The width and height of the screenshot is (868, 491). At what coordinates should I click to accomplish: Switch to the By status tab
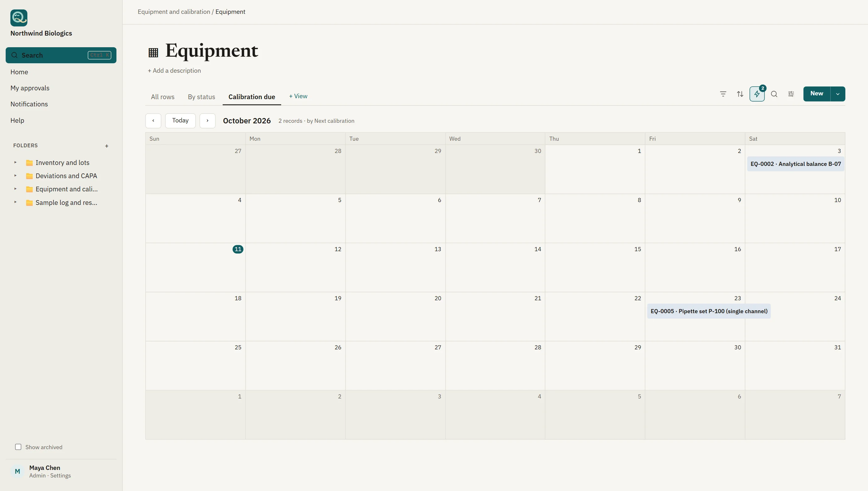[202, 97]
